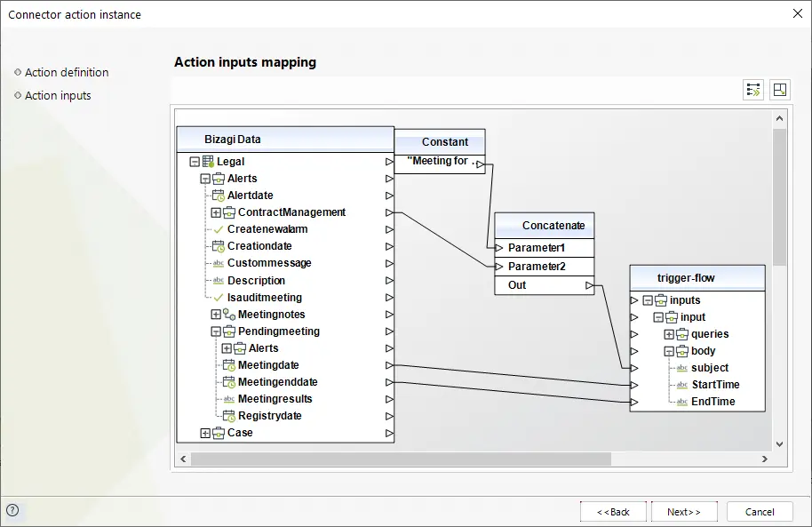This screenshot has height=527, width=812.
Task: Expand the Alerts node under Pendingmeeting
Action: tap(227, 348)
